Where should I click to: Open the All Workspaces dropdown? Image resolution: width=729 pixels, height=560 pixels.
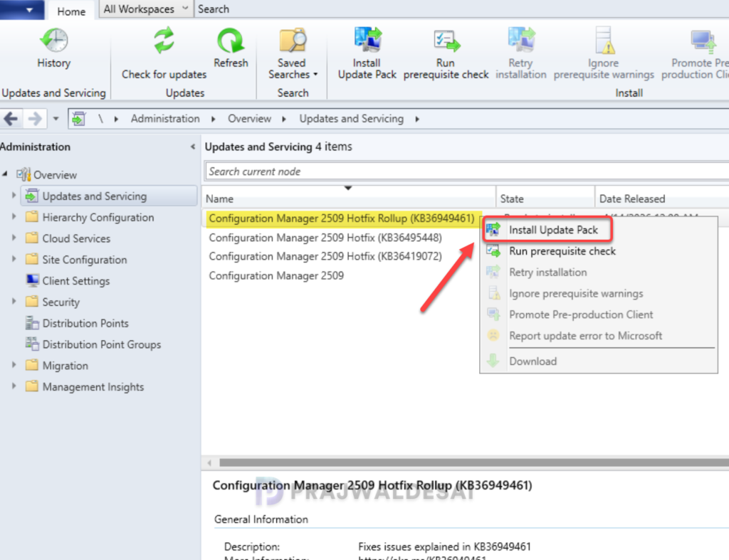coord(145,9)
